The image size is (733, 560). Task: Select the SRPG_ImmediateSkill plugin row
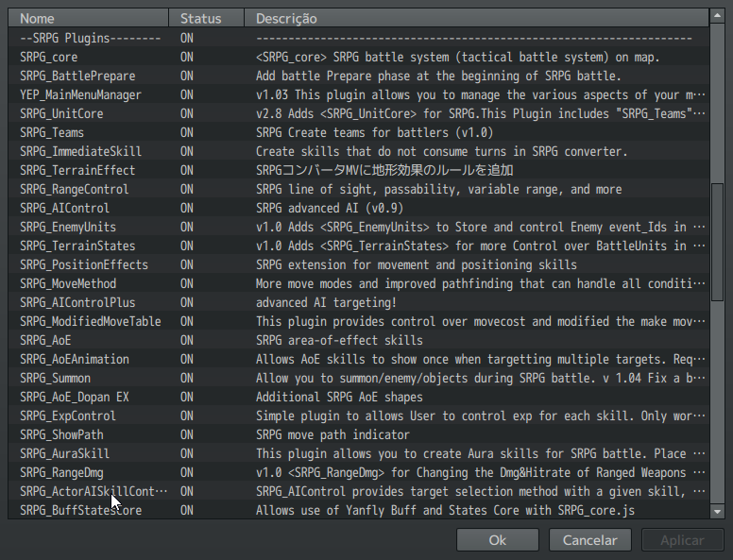[359, 151]
